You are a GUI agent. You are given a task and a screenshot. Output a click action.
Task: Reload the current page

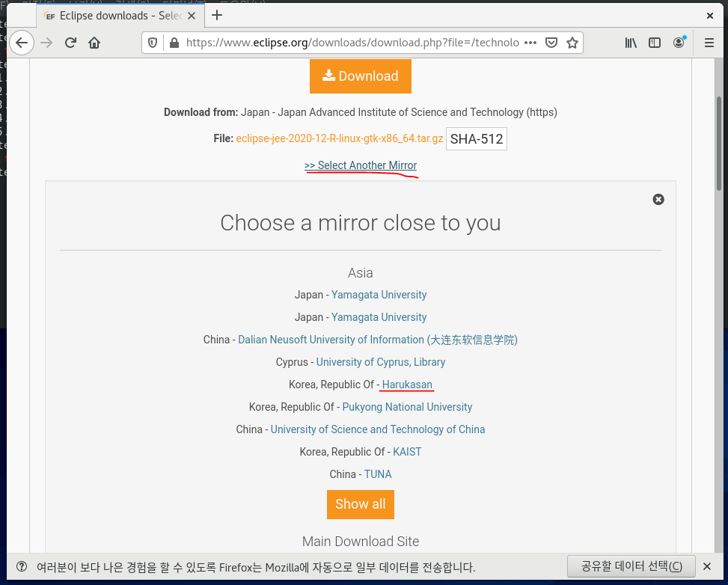70,43
